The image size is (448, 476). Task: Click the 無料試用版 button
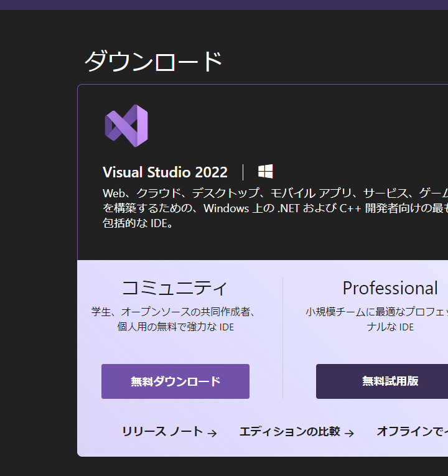pos(382,381)
